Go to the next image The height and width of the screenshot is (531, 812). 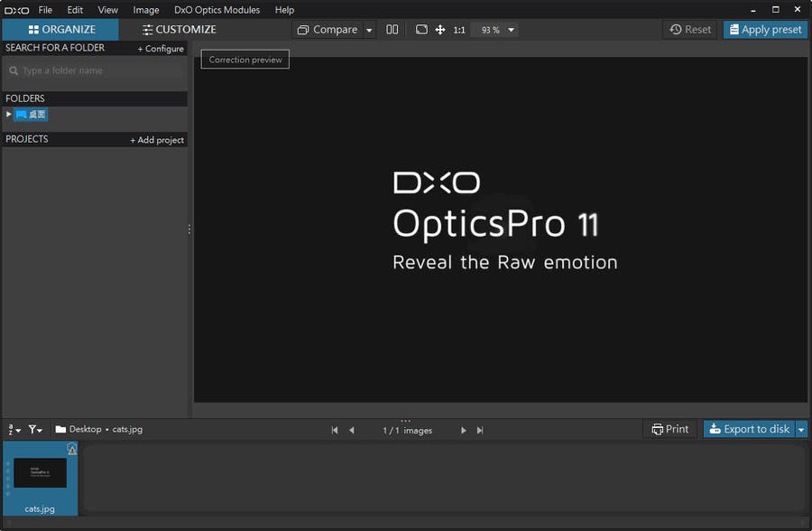pos(464,431)
